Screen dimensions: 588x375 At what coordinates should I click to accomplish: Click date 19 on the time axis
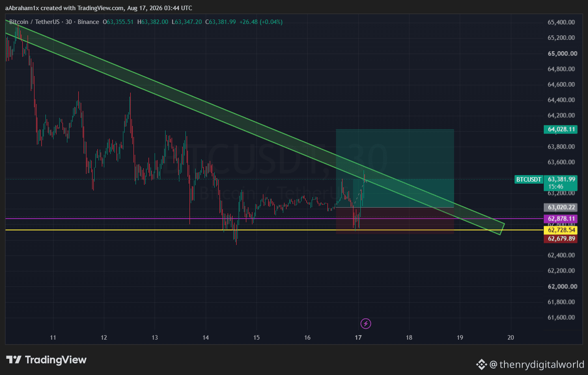[x=460, y=338]
